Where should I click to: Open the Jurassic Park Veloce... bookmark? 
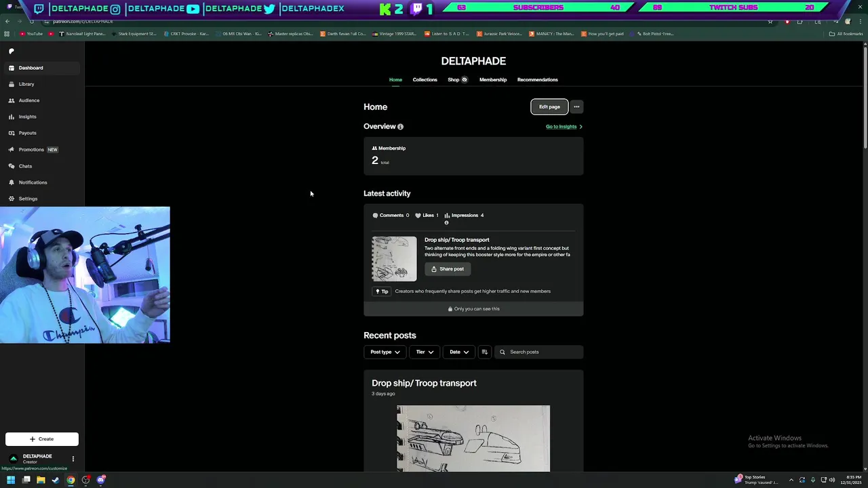click(499, 34)
